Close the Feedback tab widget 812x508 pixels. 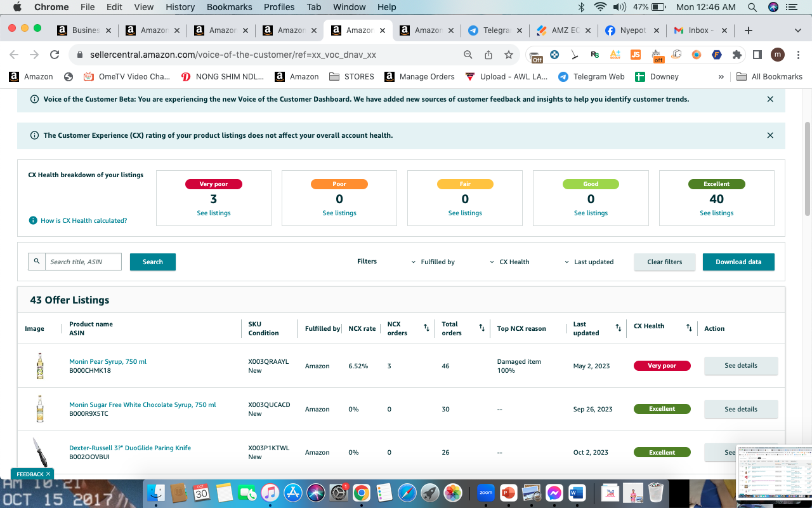pyautogui.click(x=48, y=474)
